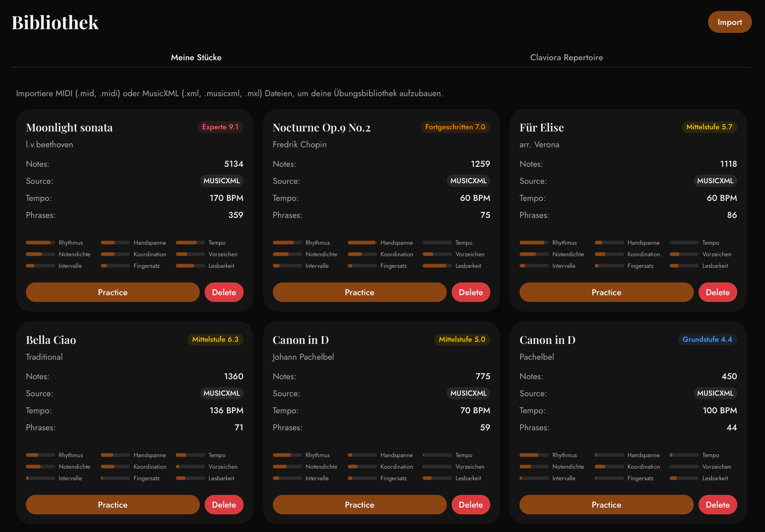Image resolution: width=765 pixels, height=532 pixels.
Task: Delete the Moonlight sonata piece
Action: coord(224,292)
